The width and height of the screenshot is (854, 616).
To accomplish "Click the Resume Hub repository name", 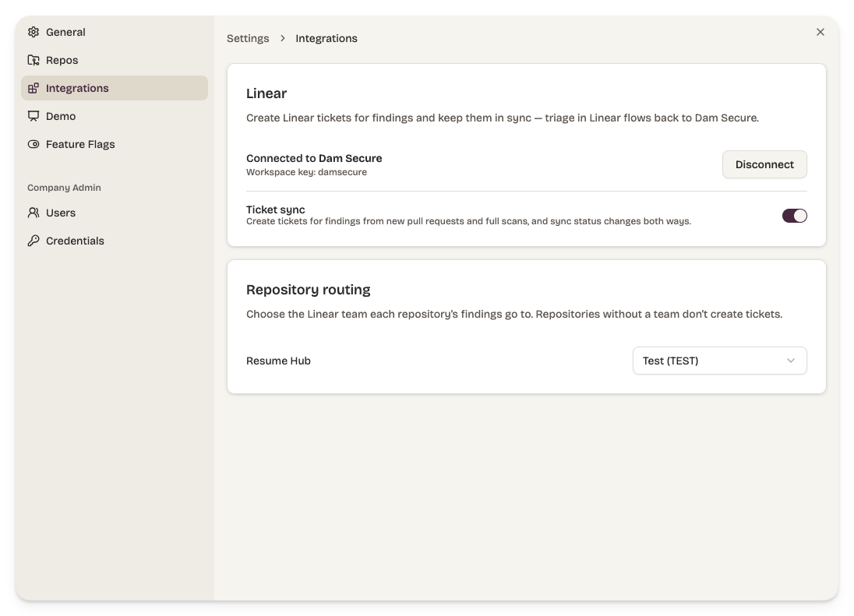I will tap(278, 361).
